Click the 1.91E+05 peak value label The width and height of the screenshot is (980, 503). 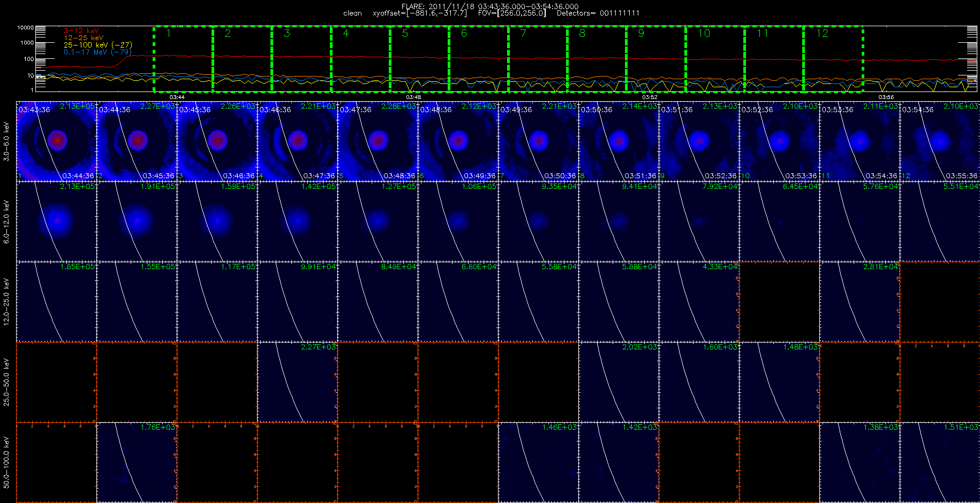pyautogui.click(x=158, y=187)
